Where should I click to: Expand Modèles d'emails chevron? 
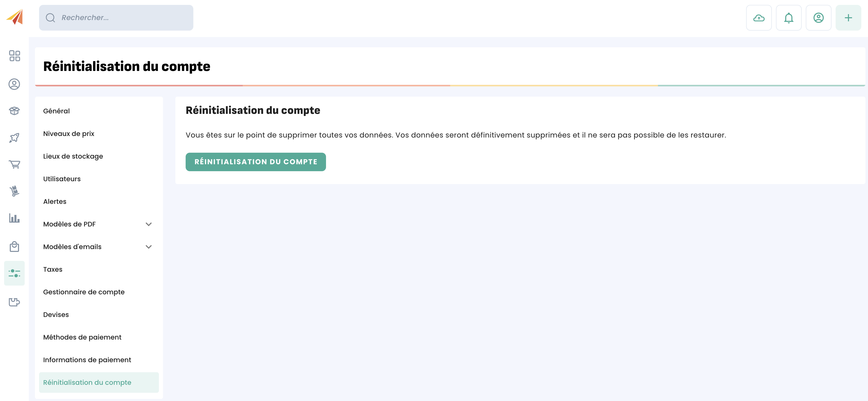click(x=149, y=247)
